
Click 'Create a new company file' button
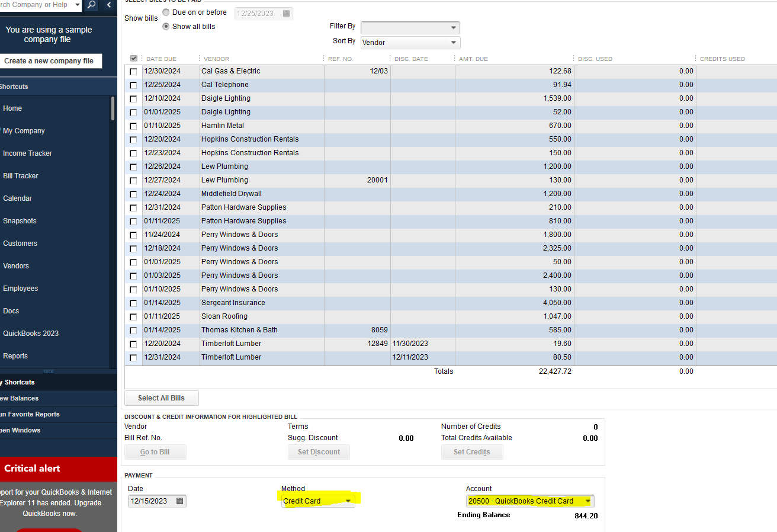click(x=49, y=61)
